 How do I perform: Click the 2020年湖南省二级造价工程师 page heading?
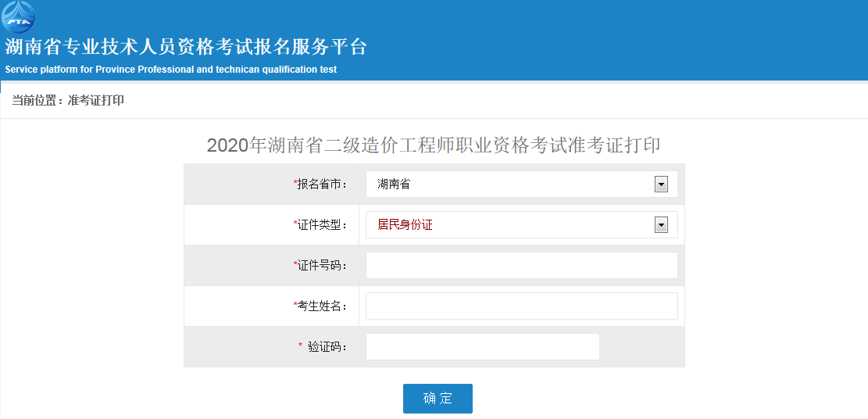coord(434,145)
